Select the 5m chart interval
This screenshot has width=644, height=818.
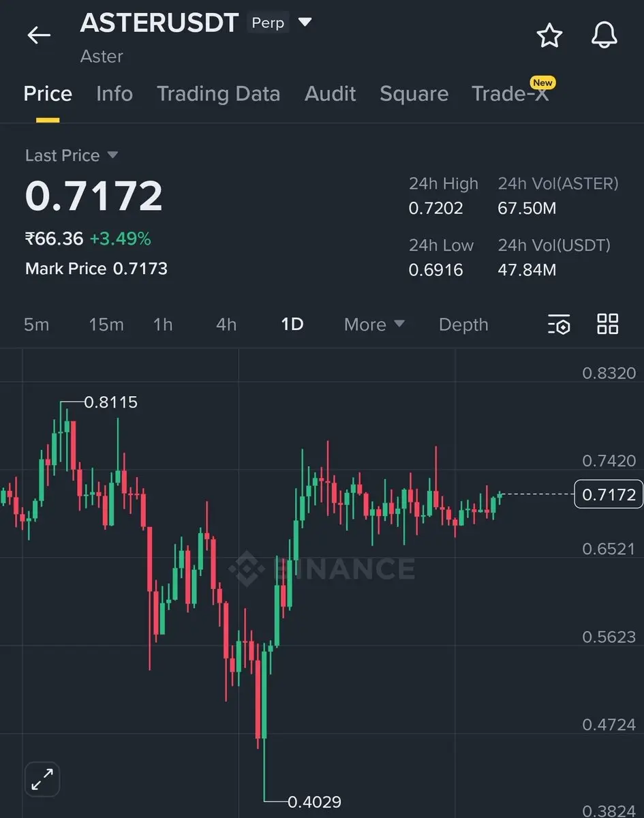(37, 324)
